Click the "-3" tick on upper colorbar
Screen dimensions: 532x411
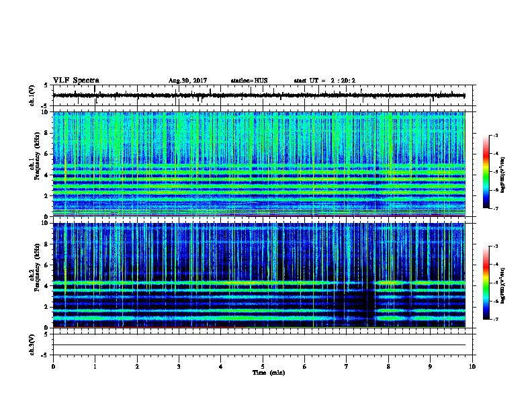click(x=495, y=135)
